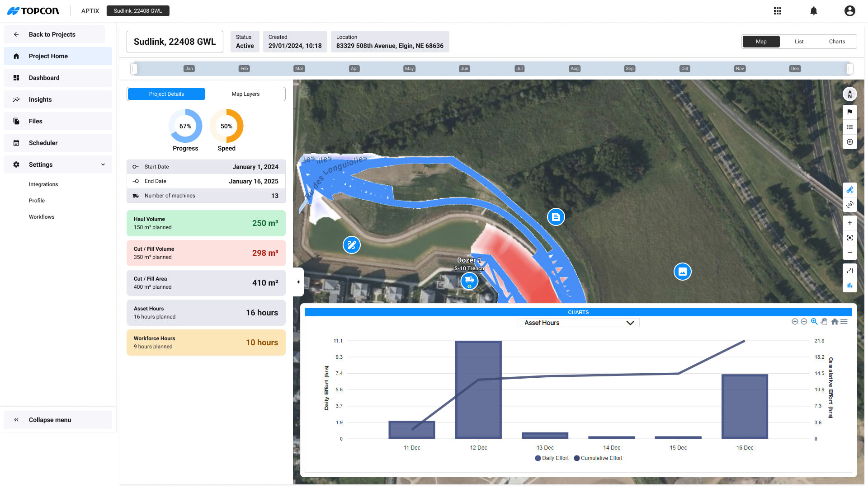Switch map to 3D view
Viewport: 868px width, 488px height.
tap(850, 205)
